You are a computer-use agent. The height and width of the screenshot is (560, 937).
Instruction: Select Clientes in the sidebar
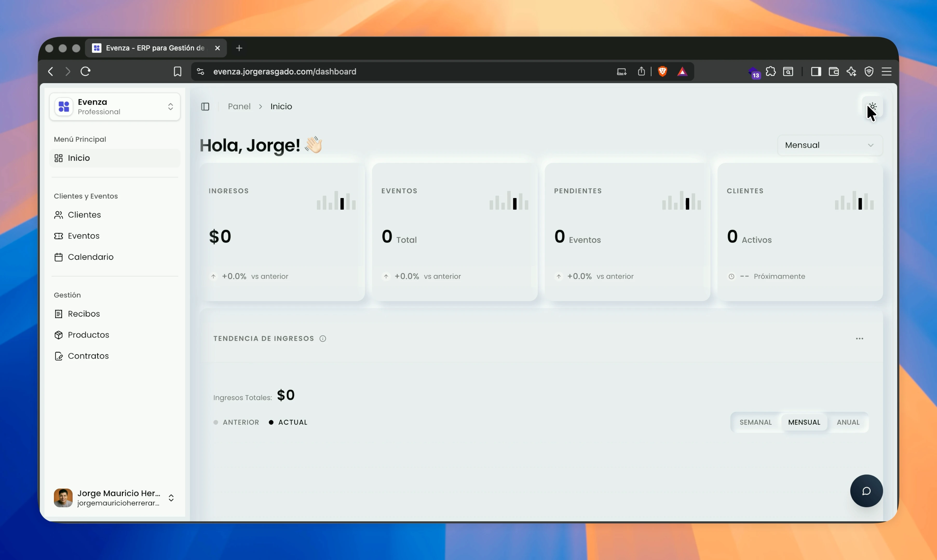point(84,215)
